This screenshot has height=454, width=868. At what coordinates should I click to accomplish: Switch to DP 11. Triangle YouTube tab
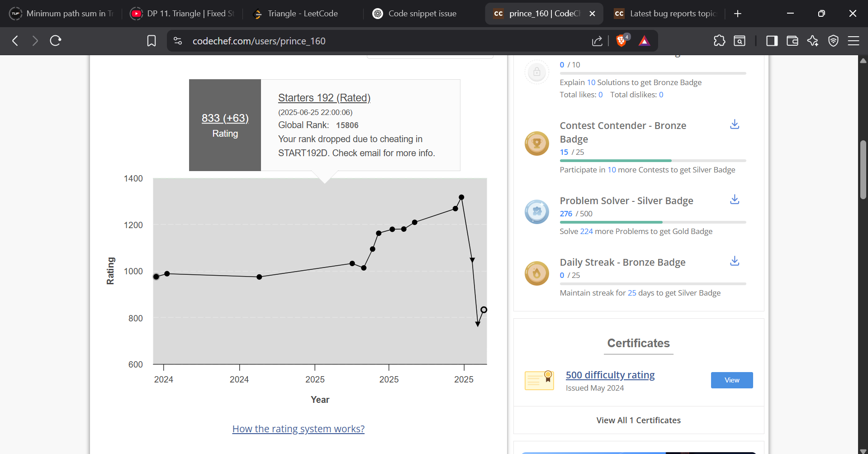pyautogui.click(x=182, y=14)
